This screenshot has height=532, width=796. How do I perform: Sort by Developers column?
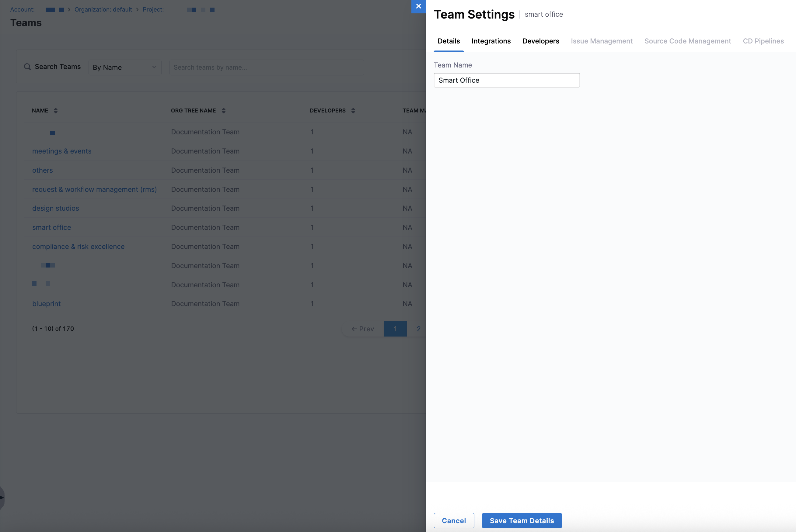(x=353, y=111)
